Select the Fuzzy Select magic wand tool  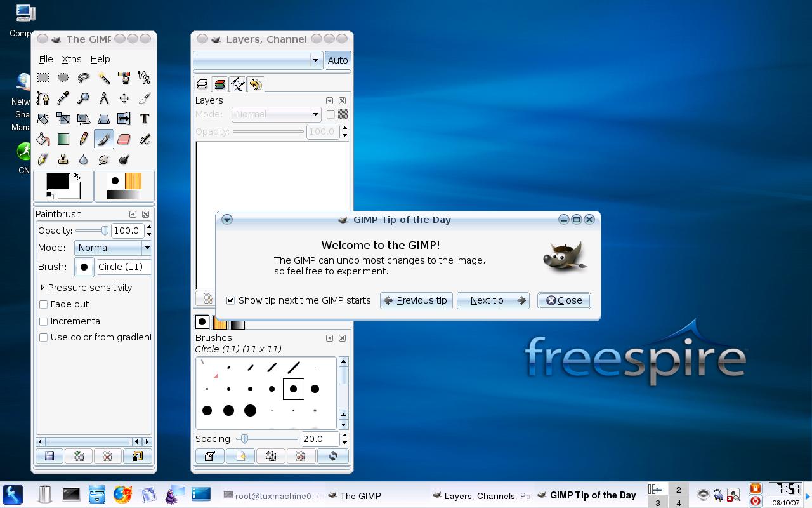tap(104, 78)
